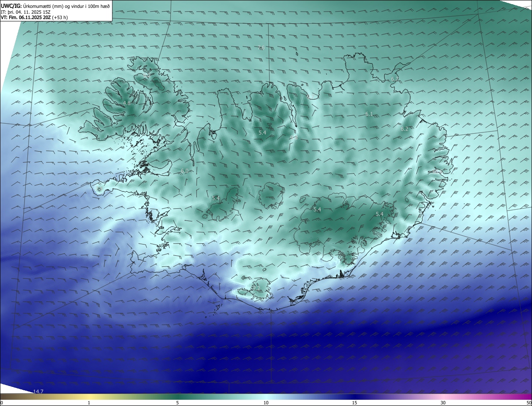Click the 6.2 value label

[404, 129]
